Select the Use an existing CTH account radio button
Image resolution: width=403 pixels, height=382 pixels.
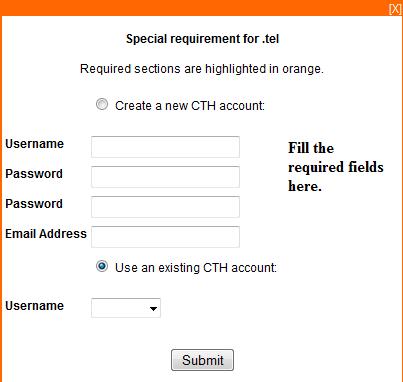[102, 266]
